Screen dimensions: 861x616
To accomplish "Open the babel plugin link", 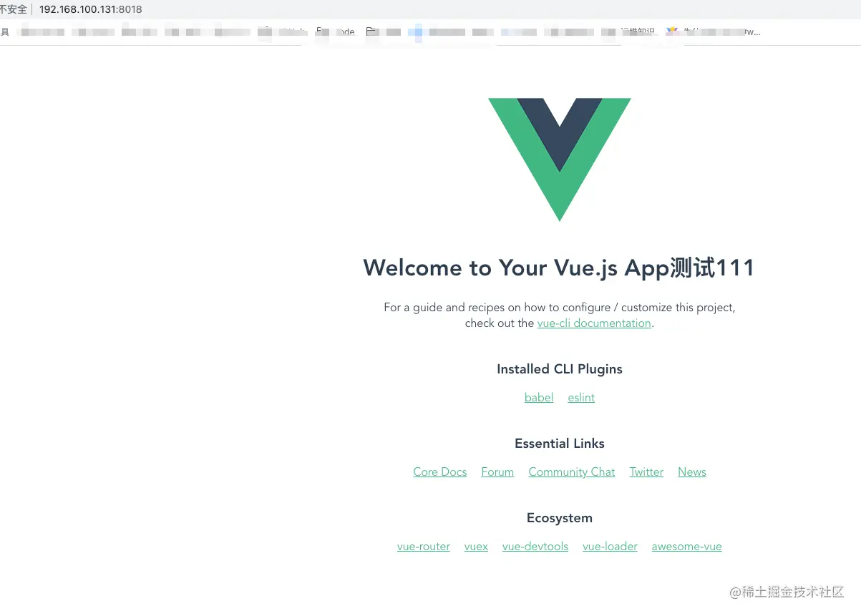I will click(539, 398).
